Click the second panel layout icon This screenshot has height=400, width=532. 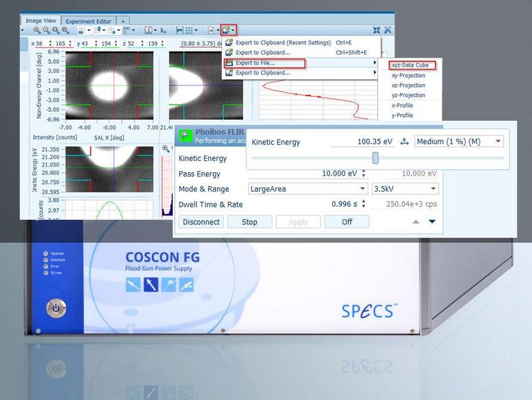click(x=97, y=31)
